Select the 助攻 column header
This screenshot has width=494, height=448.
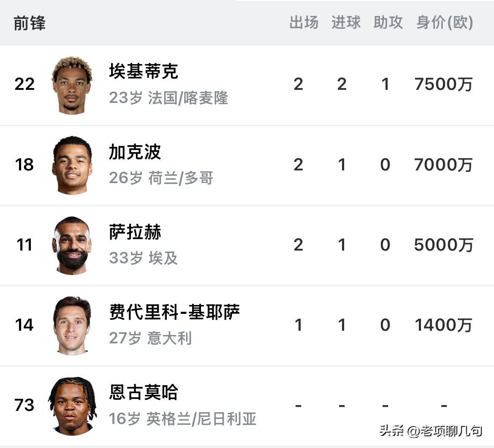click(388, 23)
